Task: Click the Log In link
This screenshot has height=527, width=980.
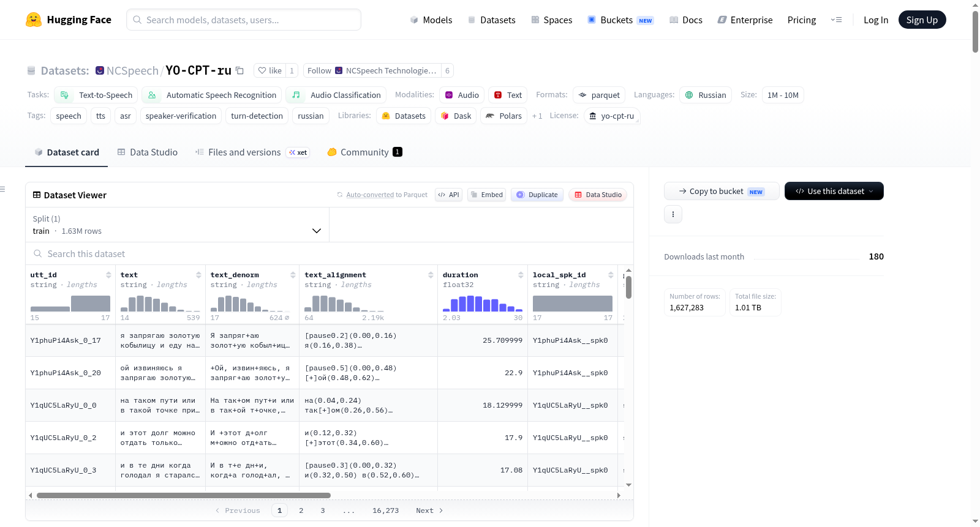Action: coord(876,20)
